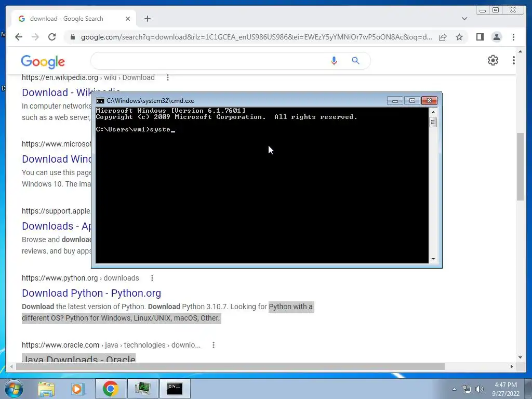
Task: Click the cmd.exe scrollbar up arrow
Action: [x=433, y=112]
